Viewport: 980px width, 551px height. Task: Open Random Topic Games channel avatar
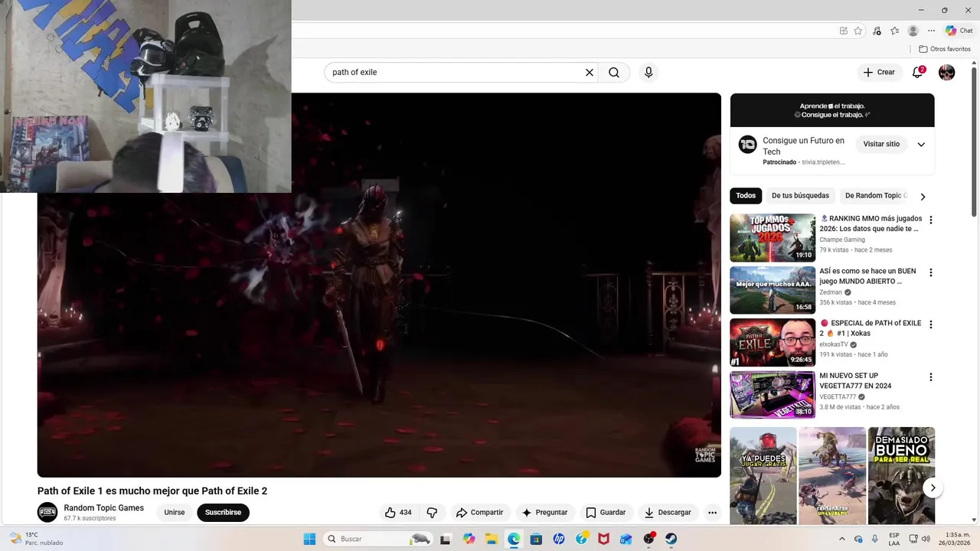point(47,513)
